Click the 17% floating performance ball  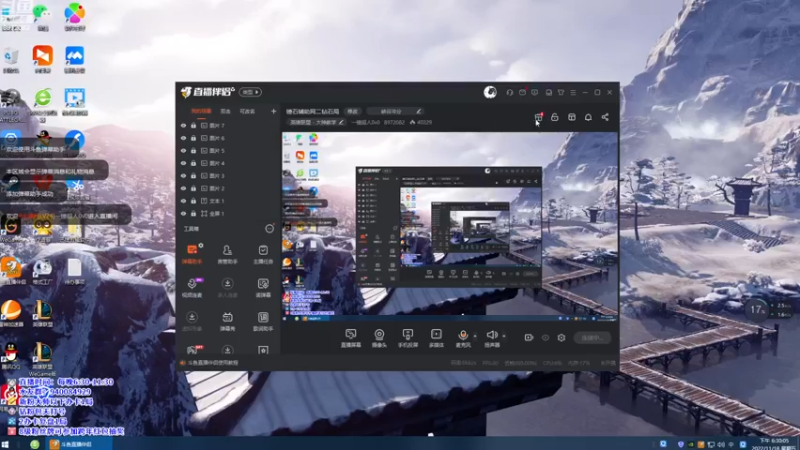click(758, 310)
